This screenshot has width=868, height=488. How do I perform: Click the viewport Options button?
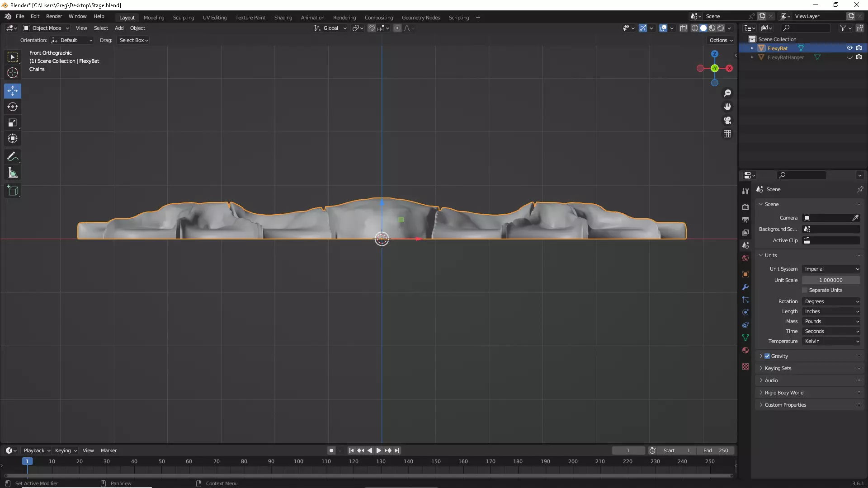tap(721, 40)
